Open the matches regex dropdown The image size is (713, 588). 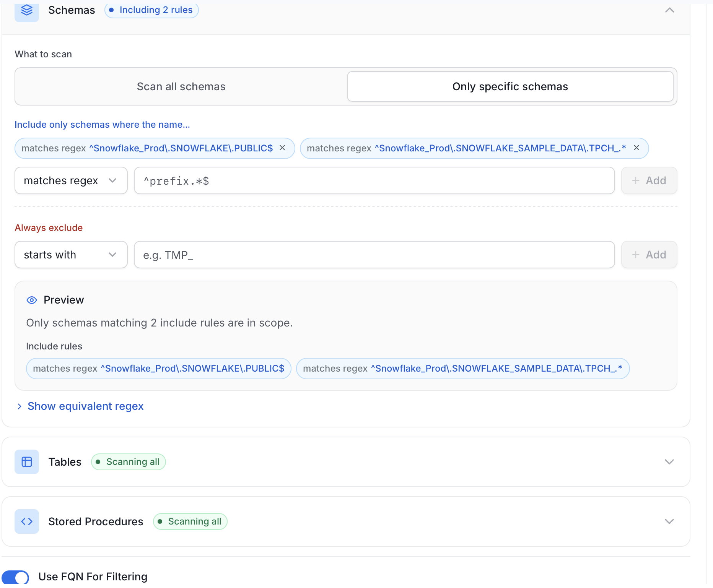pos(71,180)
